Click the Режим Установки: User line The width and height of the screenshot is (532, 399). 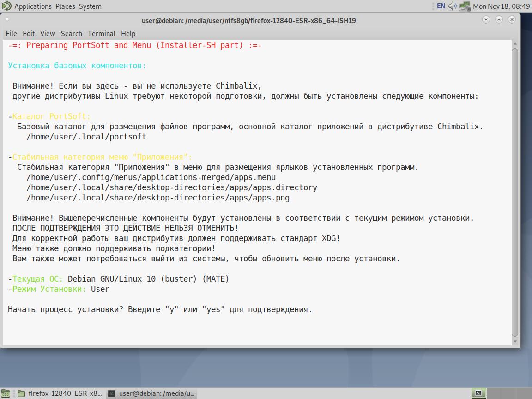click(x=59, y=289)
